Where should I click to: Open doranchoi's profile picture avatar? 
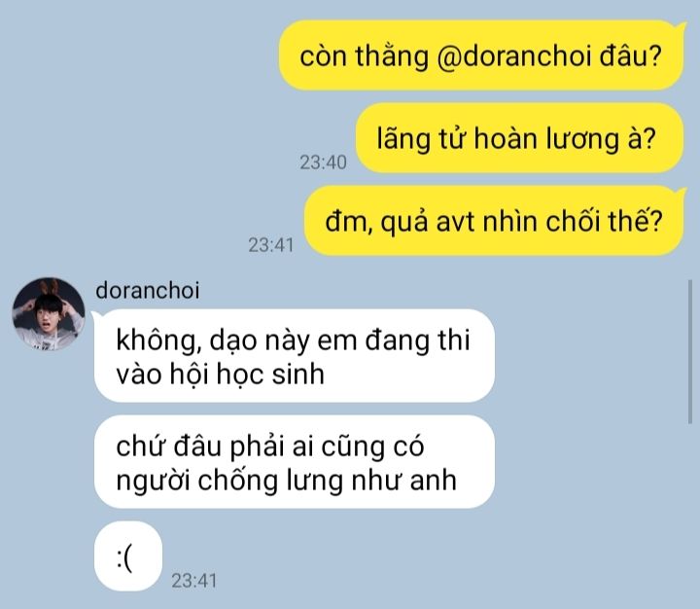click(49, 313)
